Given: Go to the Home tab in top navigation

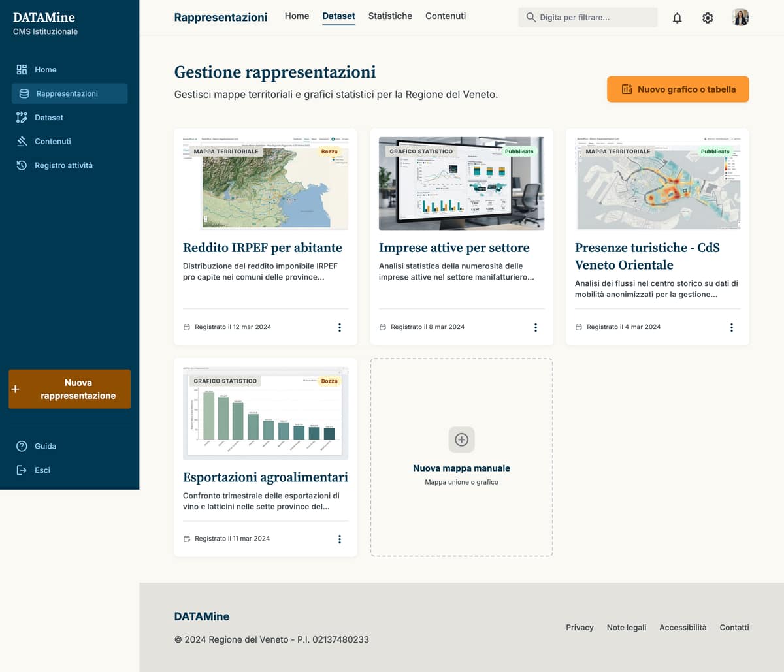Looking at the screenshot, I should [x=297, y=16].
